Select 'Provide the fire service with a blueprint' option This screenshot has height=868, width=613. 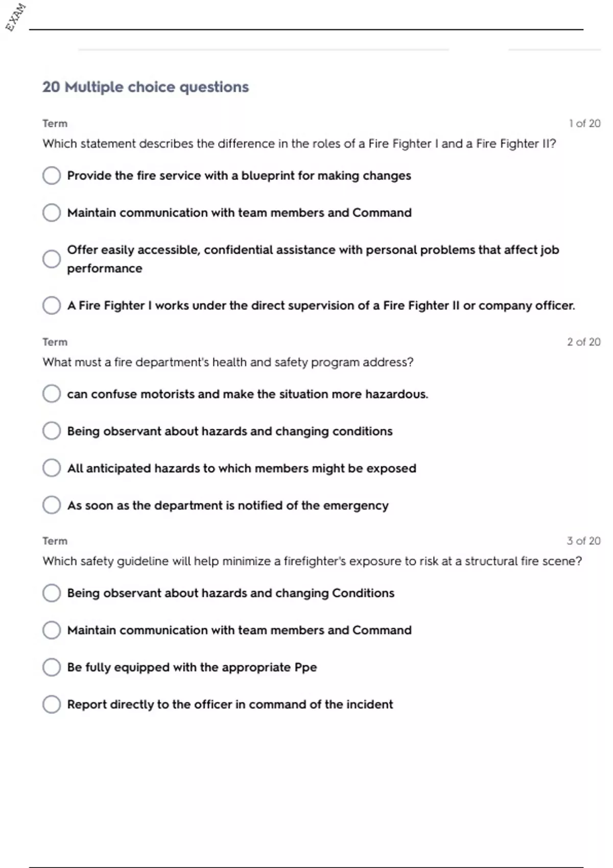pos(52,176)
